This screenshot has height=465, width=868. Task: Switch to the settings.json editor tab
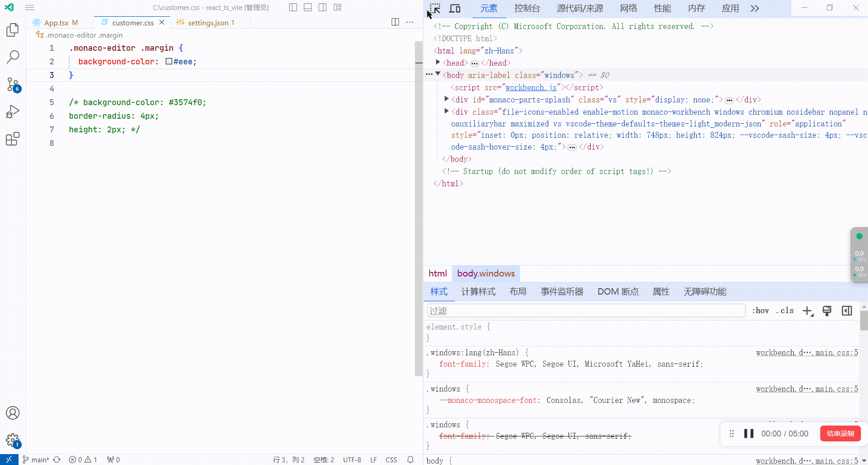click(211, 23)
